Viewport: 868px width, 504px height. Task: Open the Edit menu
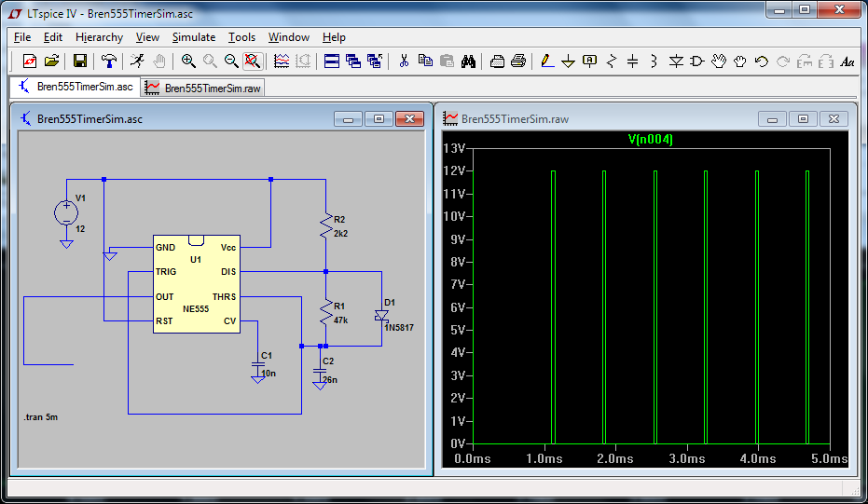tap(52, 37)
